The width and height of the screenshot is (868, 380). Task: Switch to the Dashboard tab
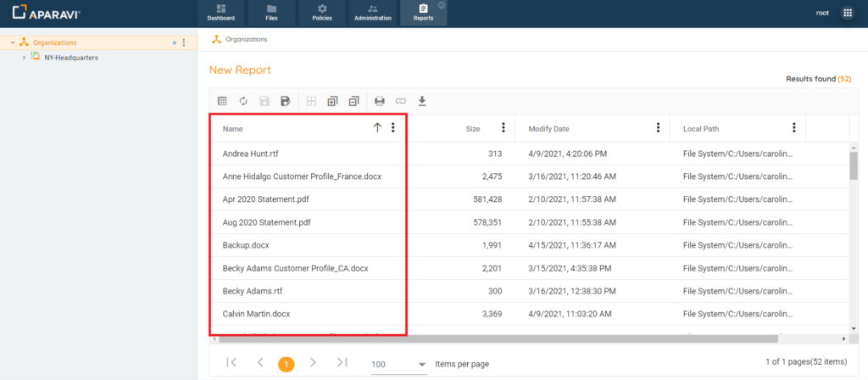(220, 14)
